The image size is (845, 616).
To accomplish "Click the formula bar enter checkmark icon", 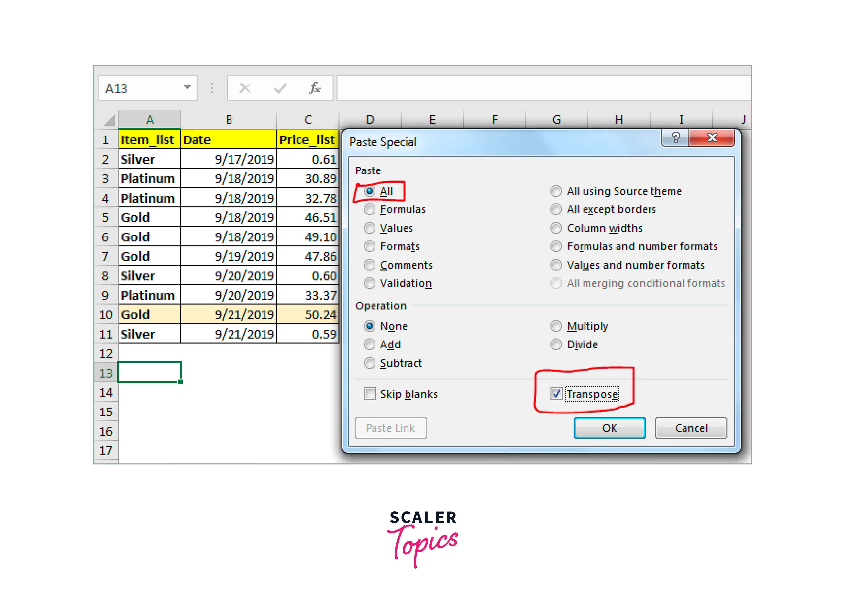I will click(x=280, y=88).
